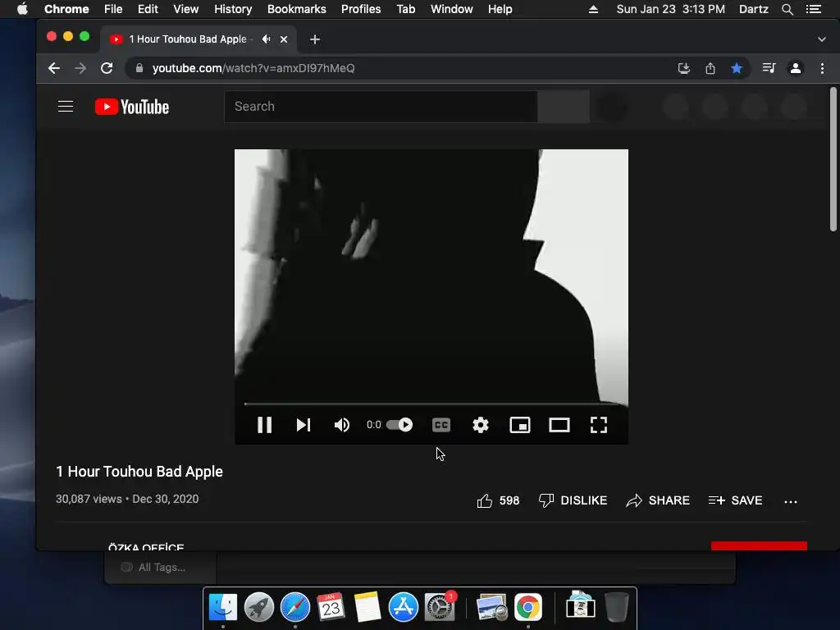Screen dimensions: 840x630
Task: Pause the video playback
Action: point(265,425)
